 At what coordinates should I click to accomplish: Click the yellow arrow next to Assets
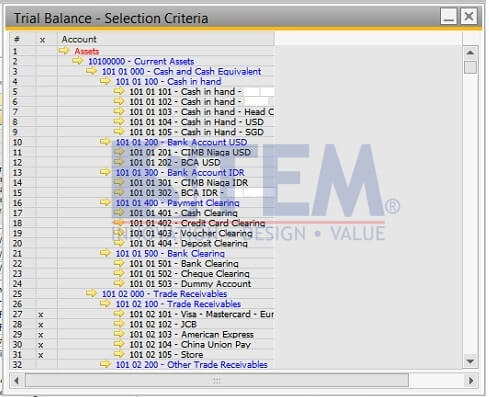point(64,51)
